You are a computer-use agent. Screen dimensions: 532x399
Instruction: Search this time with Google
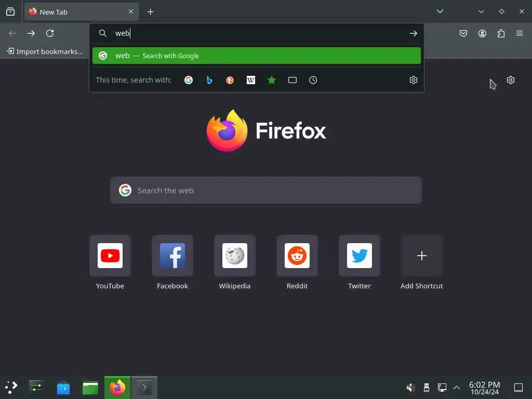(189, 80)
